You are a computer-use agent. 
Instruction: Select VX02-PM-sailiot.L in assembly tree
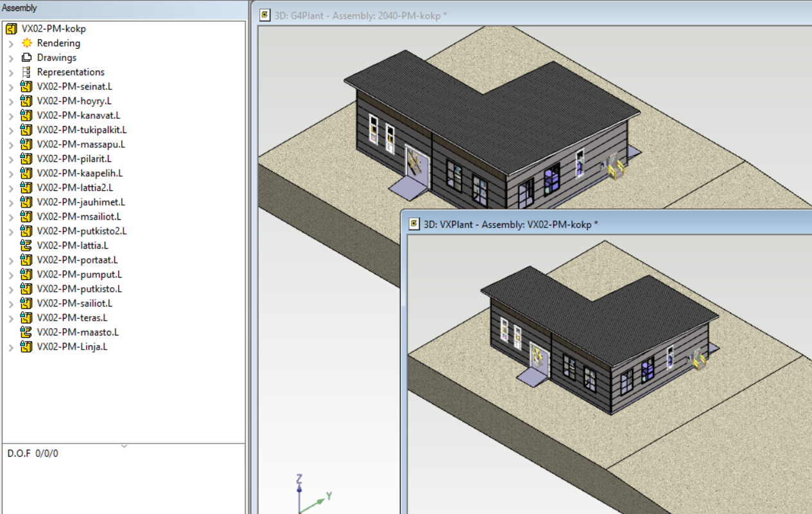74,303
